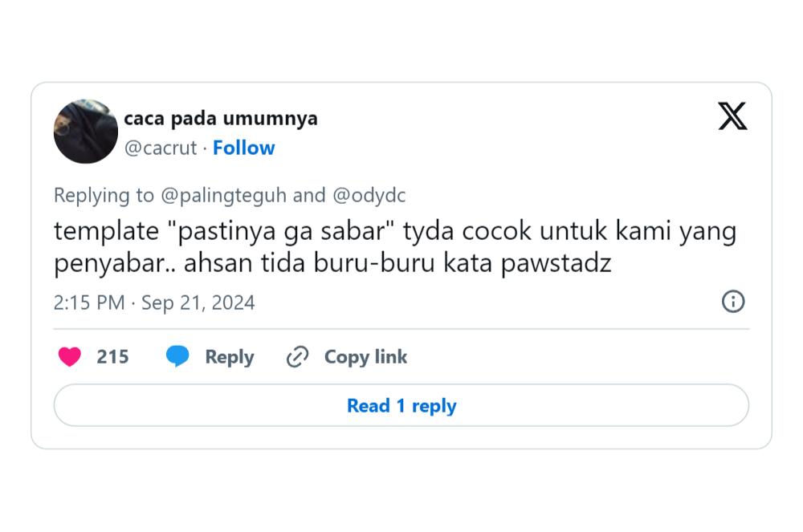Image resolution: width=803 pixels, height=532 pixels.
Task: Open the Read 1 reply button
Action: 401,405
